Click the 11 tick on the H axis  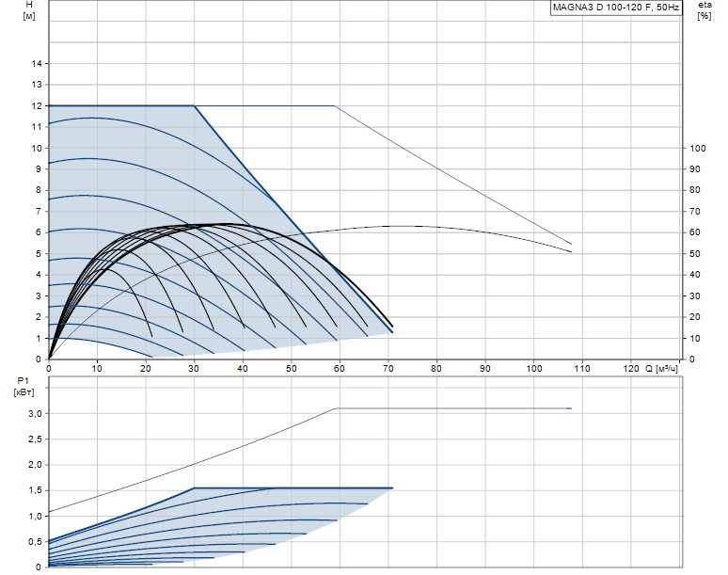pos(37,127)
